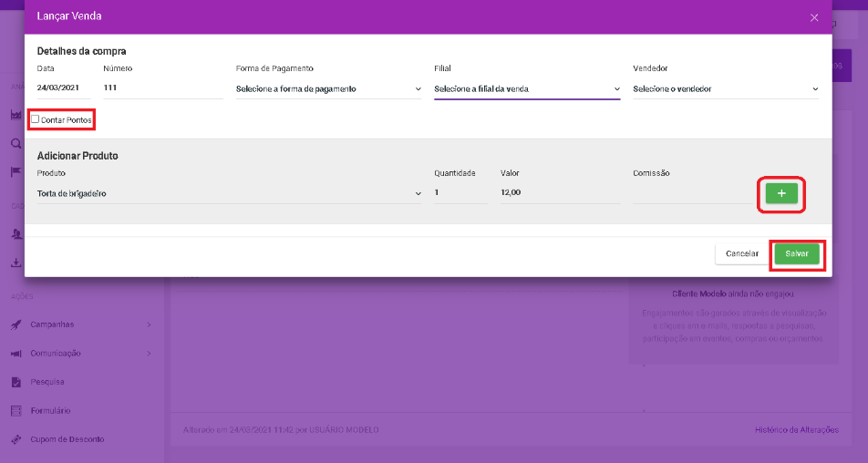This screenshot has width=868, height=463.
Task: Click the Campanhas rocket icon in sidebar
Action: (15, 324)
